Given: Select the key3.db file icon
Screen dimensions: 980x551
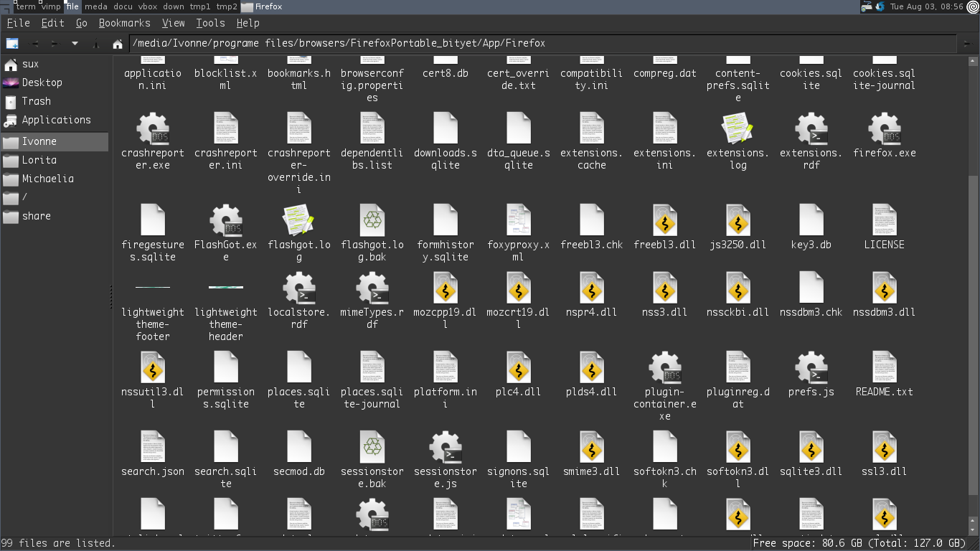Looking at the screenshot, I should pyautogui.click(x=811, y=220).
